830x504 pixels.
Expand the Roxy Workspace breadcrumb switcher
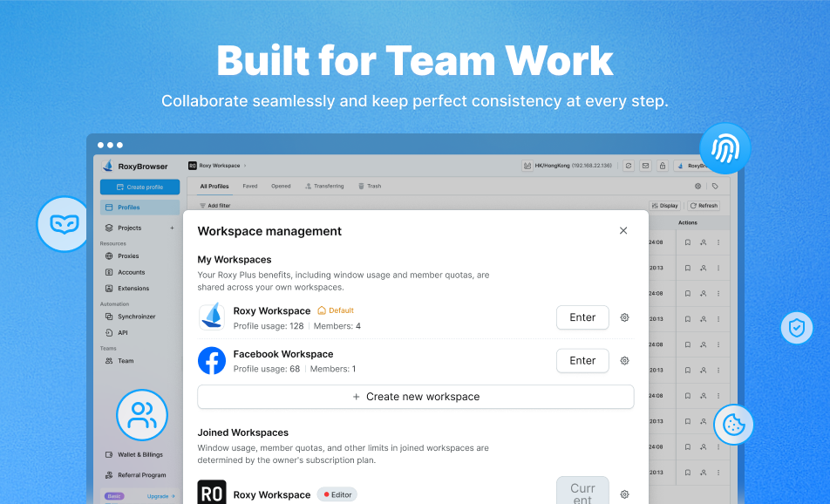(x=217, y=166)
